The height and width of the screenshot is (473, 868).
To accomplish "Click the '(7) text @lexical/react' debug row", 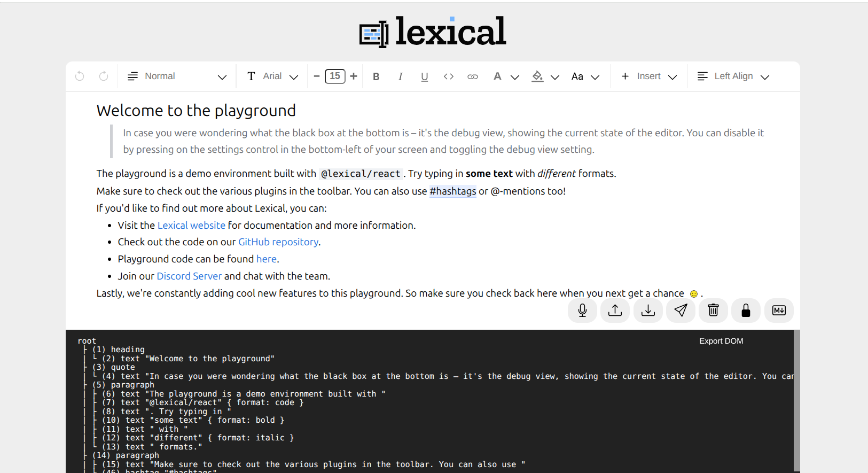I will click(x=203, y=402).
